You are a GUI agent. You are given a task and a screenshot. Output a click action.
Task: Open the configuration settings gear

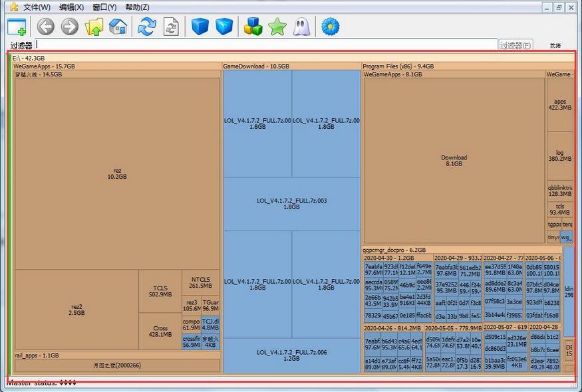(x=331, y=27)
